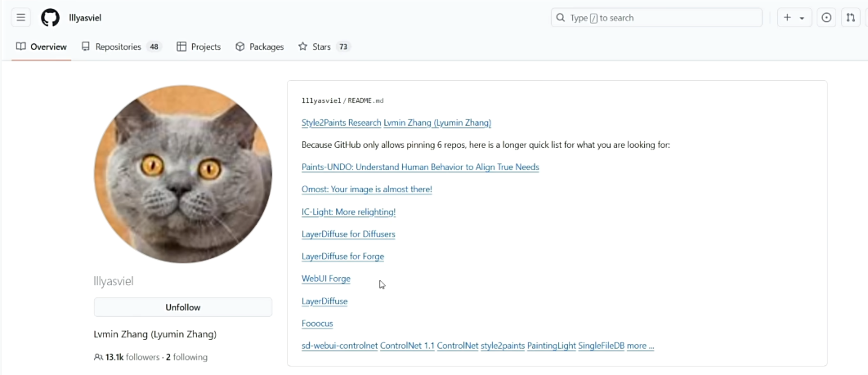Open the Projects tab
This screenshot has width=868, height=375.
tap(199, 47)
